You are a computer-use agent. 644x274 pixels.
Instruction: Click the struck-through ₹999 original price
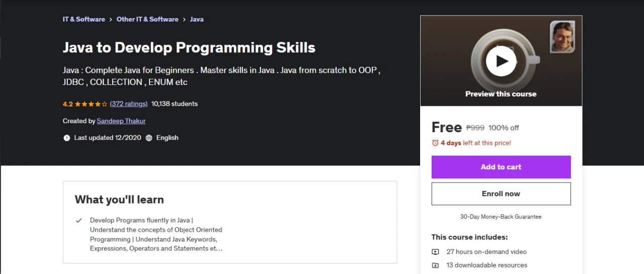coord(475,128)
